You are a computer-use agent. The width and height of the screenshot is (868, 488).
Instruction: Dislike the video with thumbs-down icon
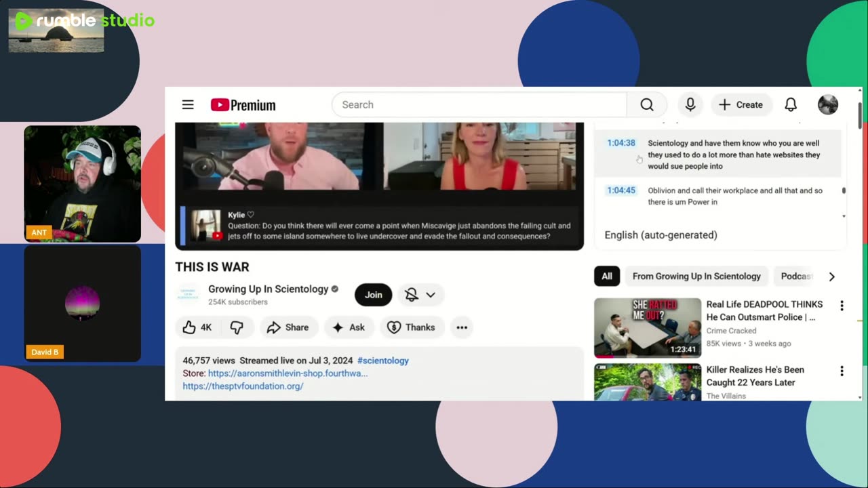[x=237, y=327]
